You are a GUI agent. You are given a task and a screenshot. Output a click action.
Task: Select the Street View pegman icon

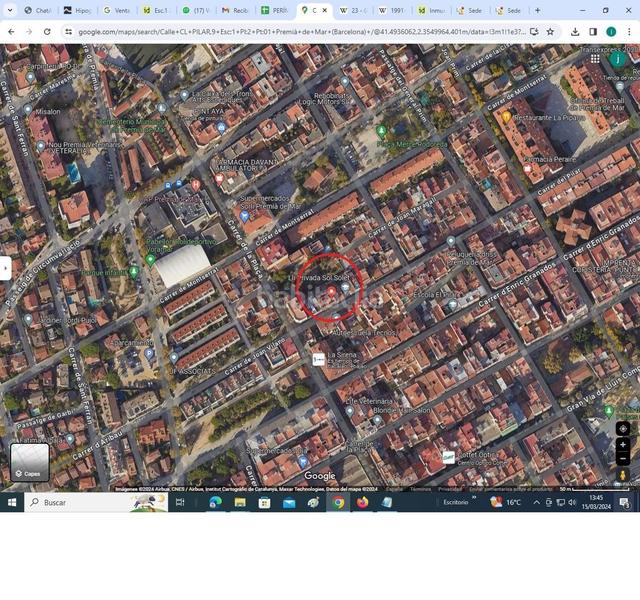pyautogui.click(x=623, y=476)
